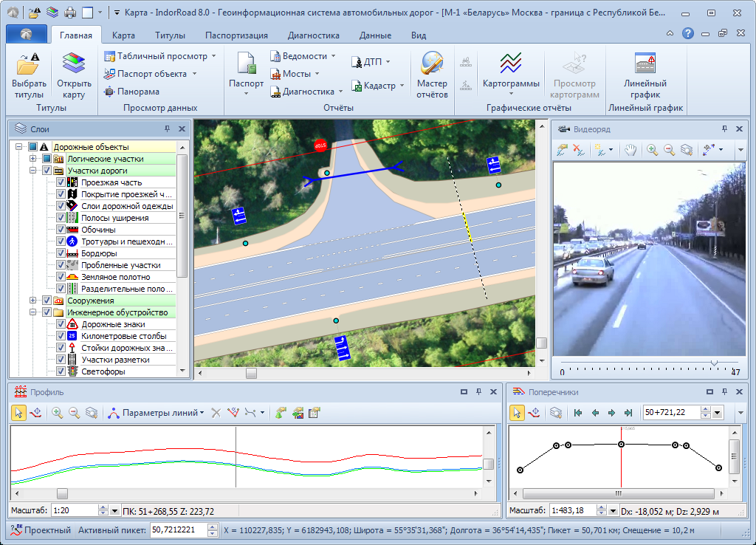Image resolution: width=756 pixels, height=545 pixels.
Task: Click red X sync icon in Видеоряд toolbar
Action: coord(579,150)
